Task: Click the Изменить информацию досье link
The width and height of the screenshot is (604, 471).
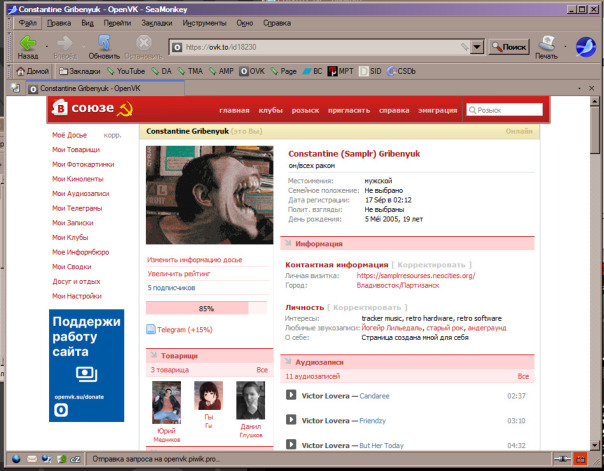Action: (195, 260)
